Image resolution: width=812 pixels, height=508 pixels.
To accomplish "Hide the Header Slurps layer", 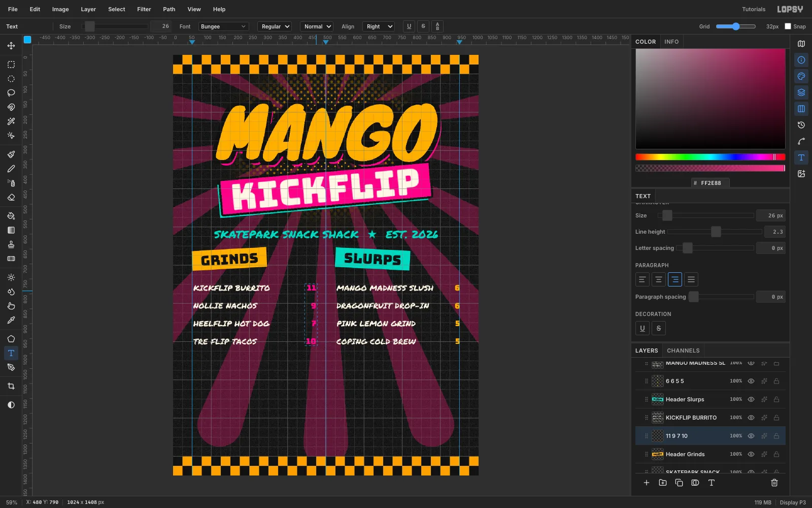I will tap(751, 399).
